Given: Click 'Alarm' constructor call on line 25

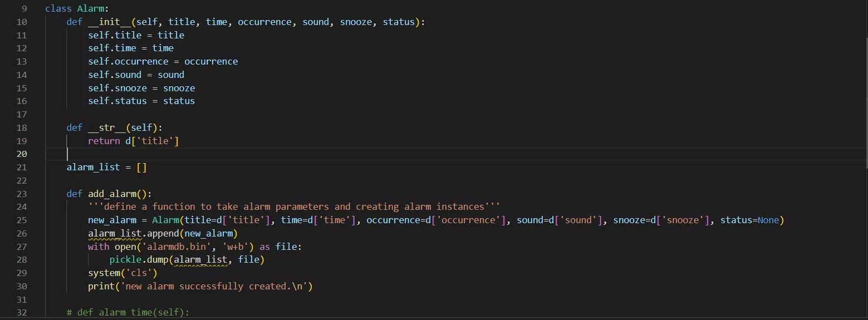Looking at the screenshot, I should coord(165,220).
